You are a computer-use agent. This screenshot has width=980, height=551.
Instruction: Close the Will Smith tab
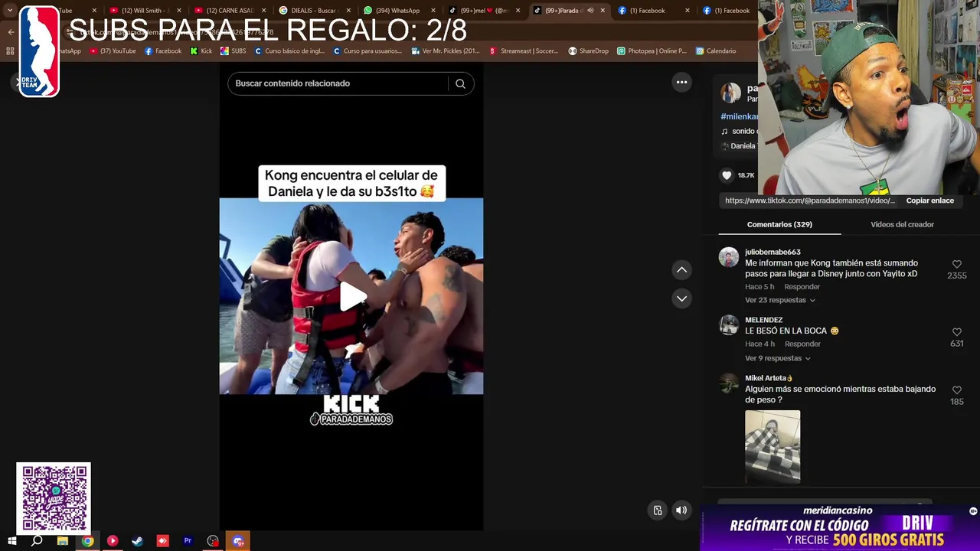click(179, 11)
